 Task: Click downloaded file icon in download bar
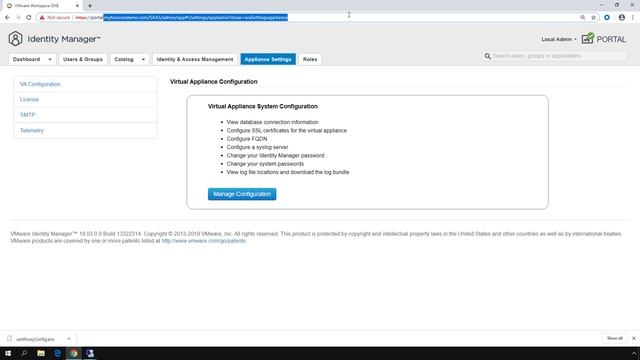pos(9,339)
